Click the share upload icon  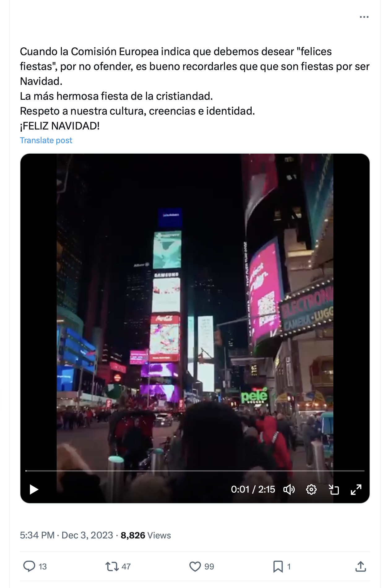[x=361, y=566]
